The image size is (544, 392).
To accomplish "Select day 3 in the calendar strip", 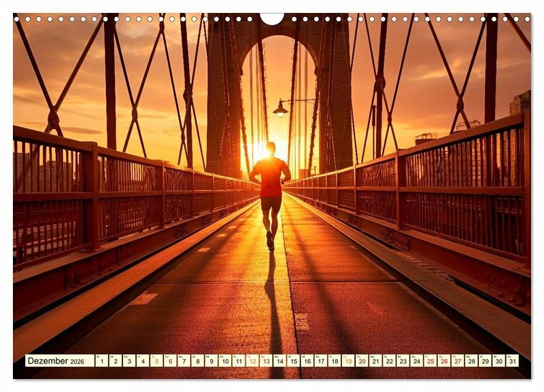I will pos(129,361).
